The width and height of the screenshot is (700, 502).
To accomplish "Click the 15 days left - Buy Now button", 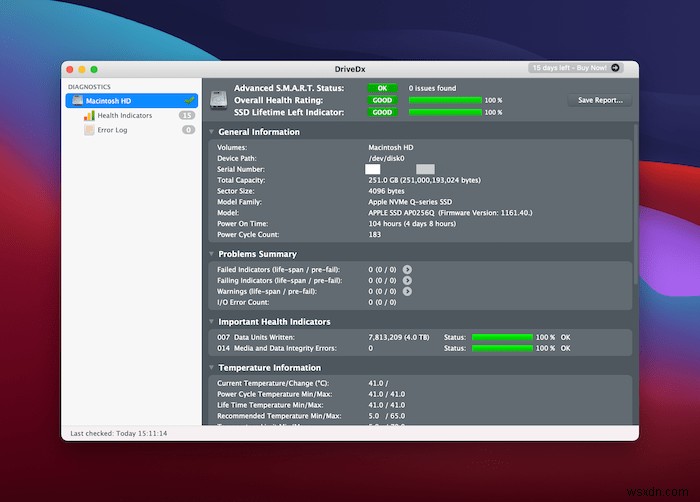I will coord(576,68).
